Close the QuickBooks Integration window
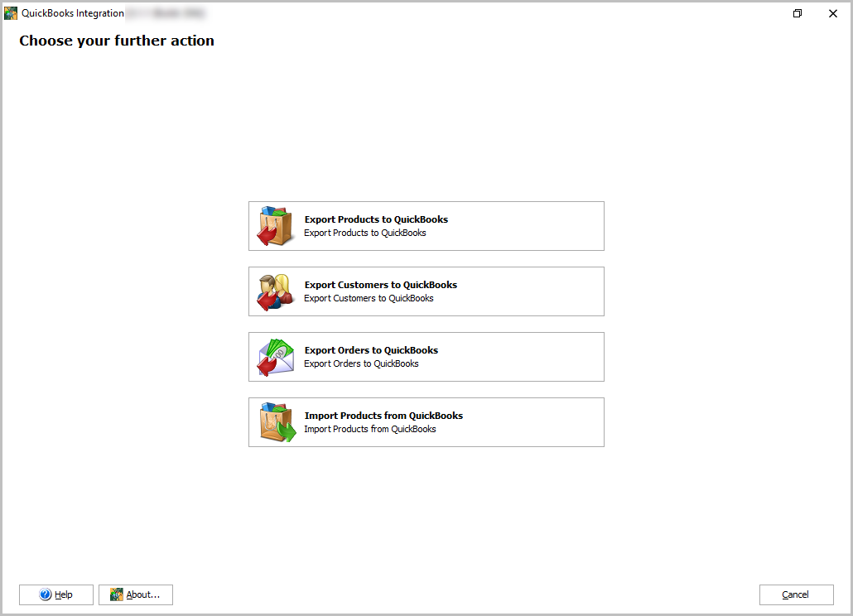This screenshot has height=616, width=853. click(833, 13)
